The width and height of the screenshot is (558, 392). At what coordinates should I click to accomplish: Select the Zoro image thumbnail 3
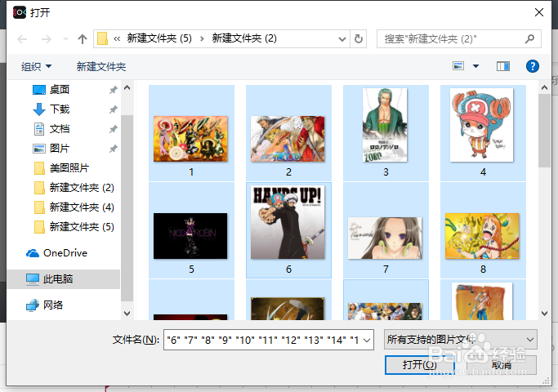[x=386, y=133]
